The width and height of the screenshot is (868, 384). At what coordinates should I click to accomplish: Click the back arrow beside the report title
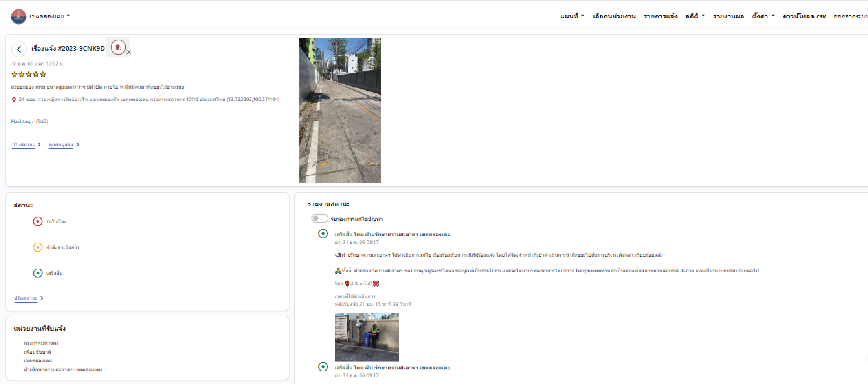pos(19,49)
